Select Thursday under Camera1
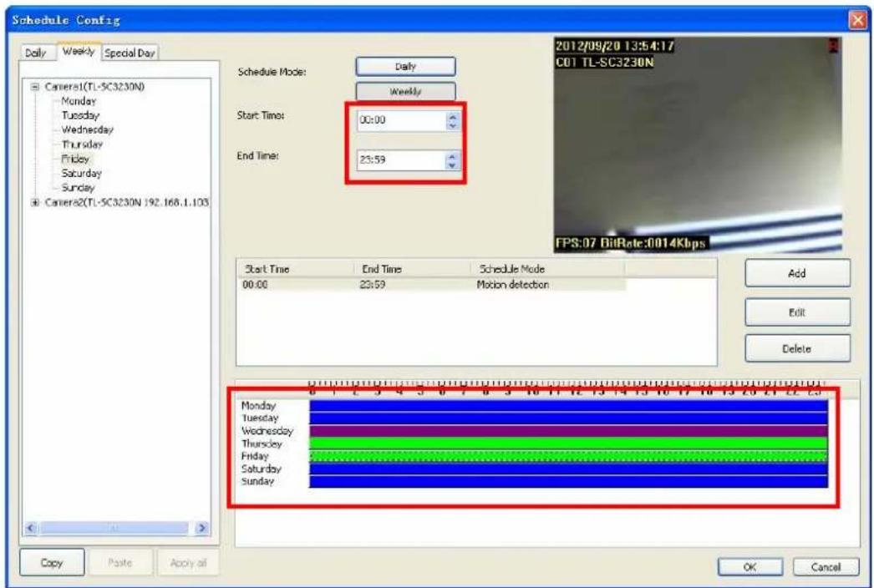 point(82,144)
